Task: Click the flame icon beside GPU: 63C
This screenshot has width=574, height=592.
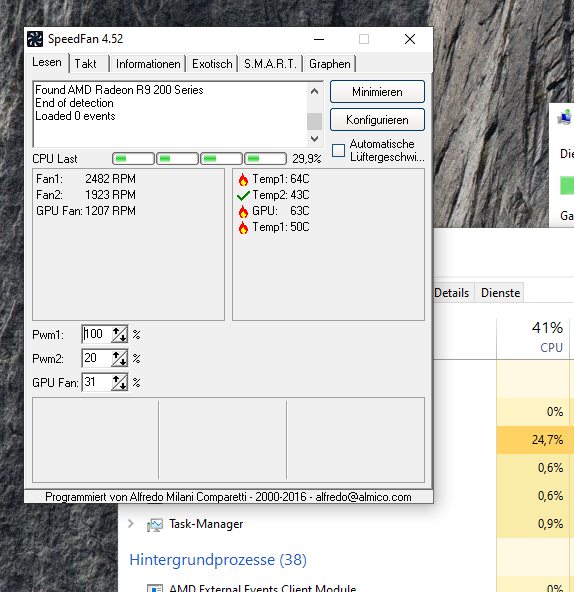Action: tap(243, 211)
